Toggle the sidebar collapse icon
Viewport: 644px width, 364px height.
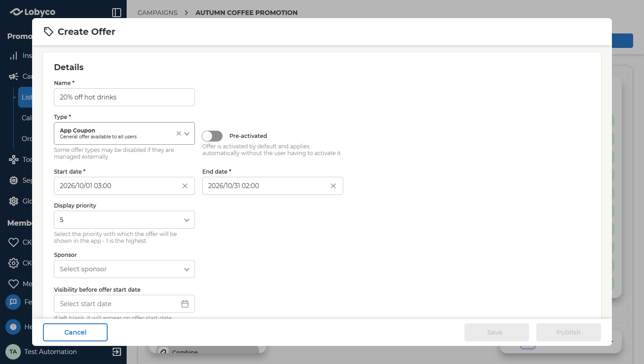pos(117,13)
